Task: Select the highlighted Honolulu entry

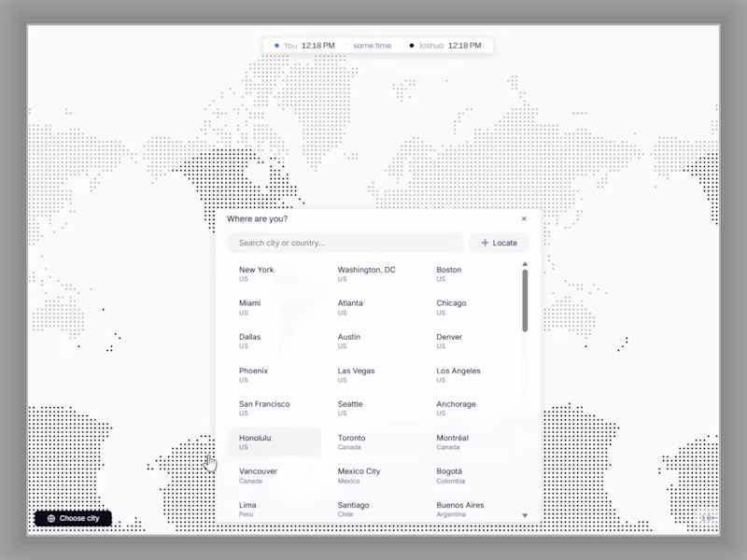Action: [275, 441]
